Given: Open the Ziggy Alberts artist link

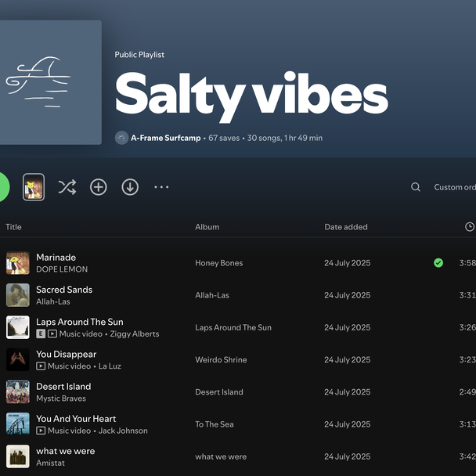Looking at the screenshot, I should point(135,334).
